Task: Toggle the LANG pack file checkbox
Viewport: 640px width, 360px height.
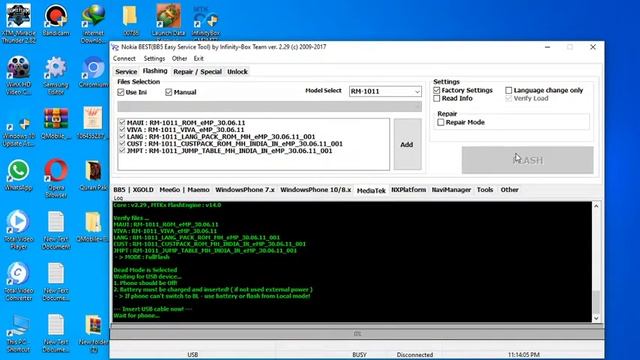Action: tap(122, 137)
